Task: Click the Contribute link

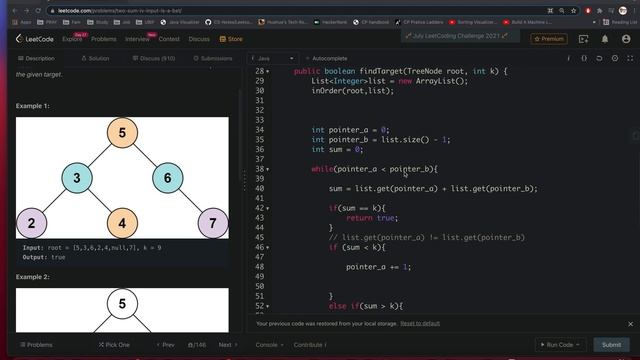Action: pos(310,345)
